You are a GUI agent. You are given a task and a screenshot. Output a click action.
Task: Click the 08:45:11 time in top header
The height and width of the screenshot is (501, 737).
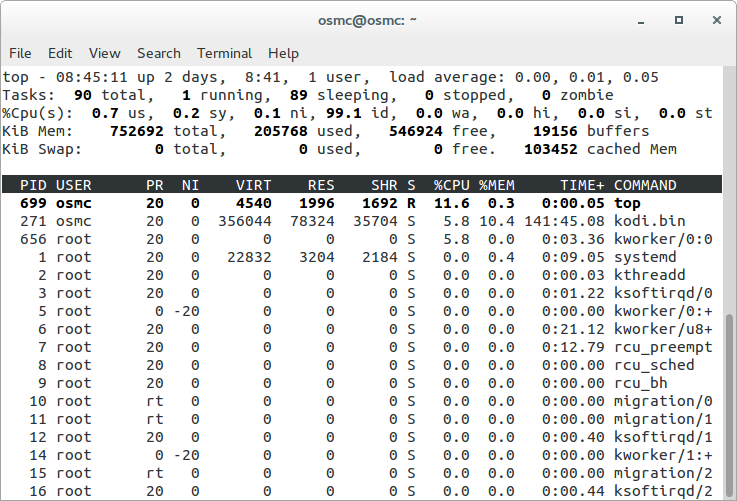pos(92,77)
